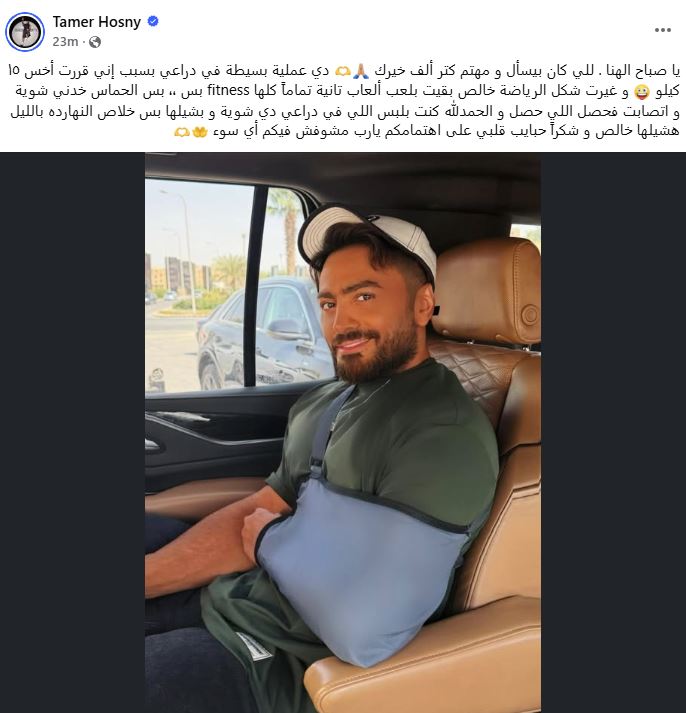Click the last line of post text
Viewport: 686px width, 713px height.
427,131
